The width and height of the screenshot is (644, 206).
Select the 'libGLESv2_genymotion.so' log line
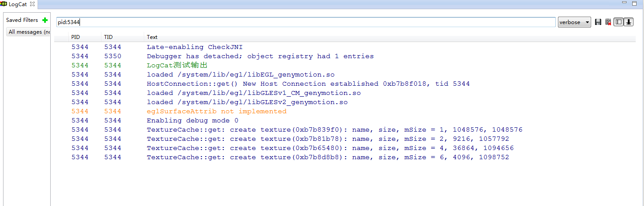point(345,102)
